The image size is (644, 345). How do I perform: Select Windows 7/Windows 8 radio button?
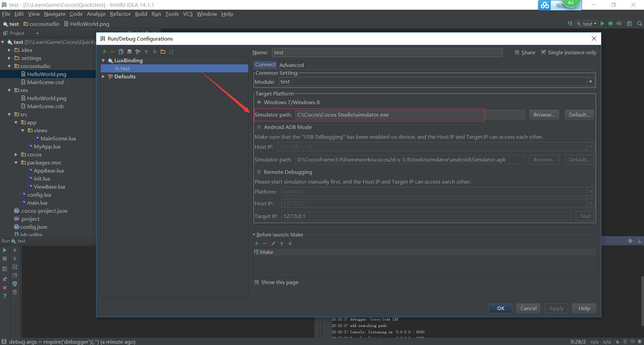click(259, 102)
